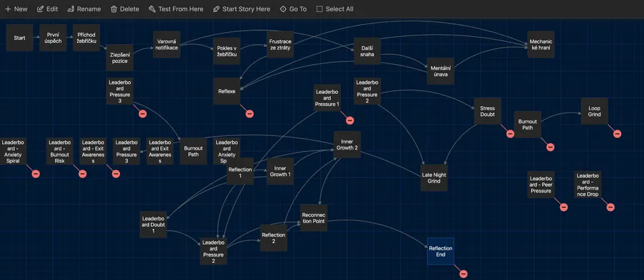This screenshot has width=644, height=280.
Task: Select the Reflection 2 passage
Action: tap(274, 238)
